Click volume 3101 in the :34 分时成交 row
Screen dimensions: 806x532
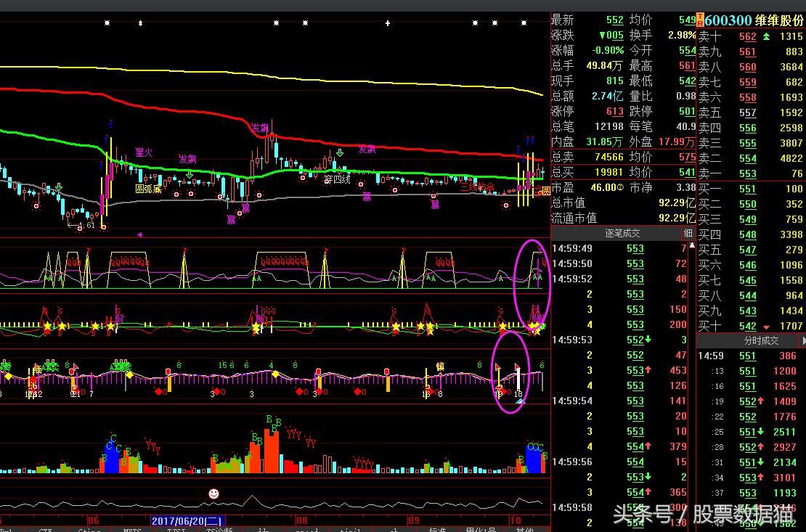coord(785,478)
